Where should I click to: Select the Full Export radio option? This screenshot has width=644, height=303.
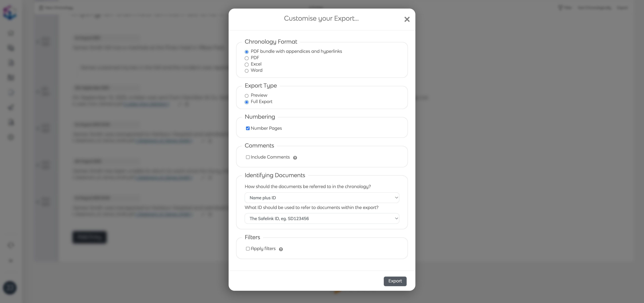point(247,102)
